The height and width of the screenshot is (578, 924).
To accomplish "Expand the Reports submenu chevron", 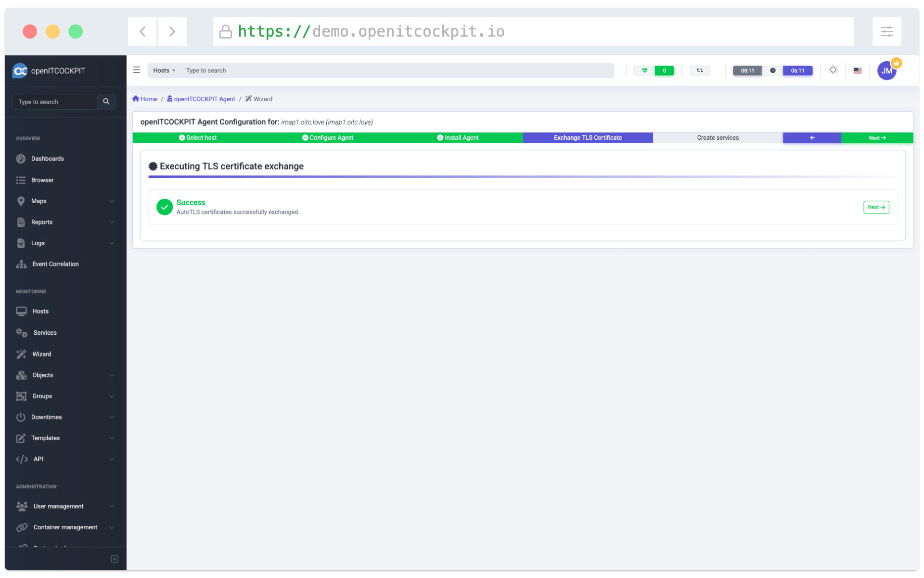I will click(x=112, y=223).
